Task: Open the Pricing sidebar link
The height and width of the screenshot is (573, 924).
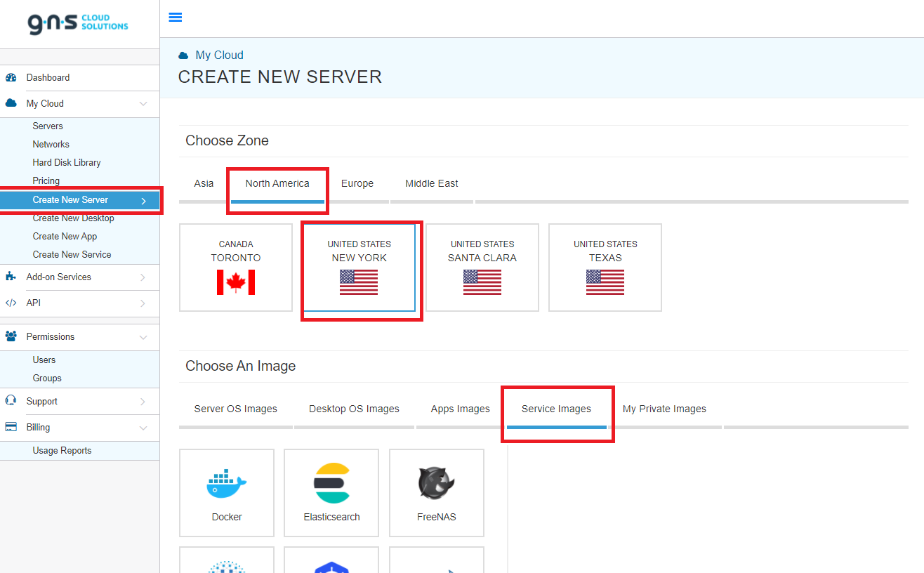Action: pyautogui.click(x=46, y=181)
